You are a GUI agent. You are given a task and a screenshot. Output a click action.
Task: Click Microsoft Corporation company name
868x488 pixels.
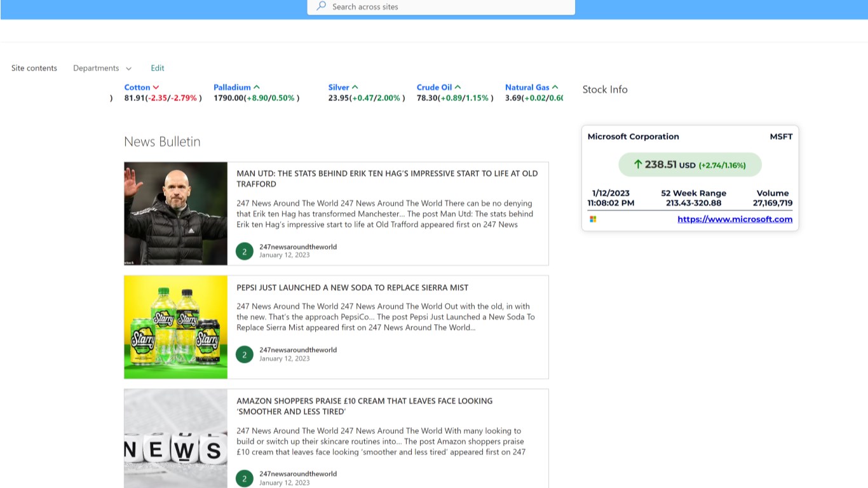pos(633,137)
